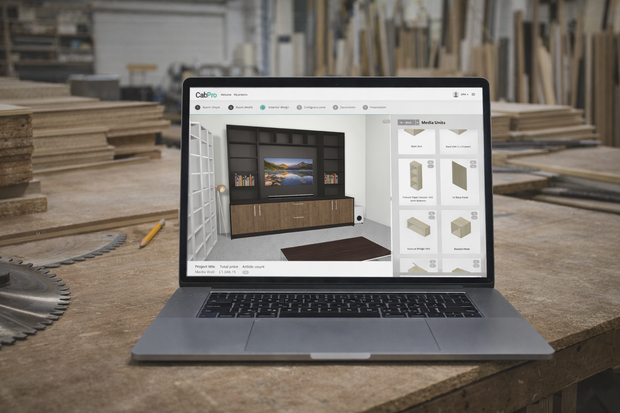Image resolution: width=620 pixels, height=413 pixels.
Task: Select the cube box unit thumbnail
Action: 461,231
